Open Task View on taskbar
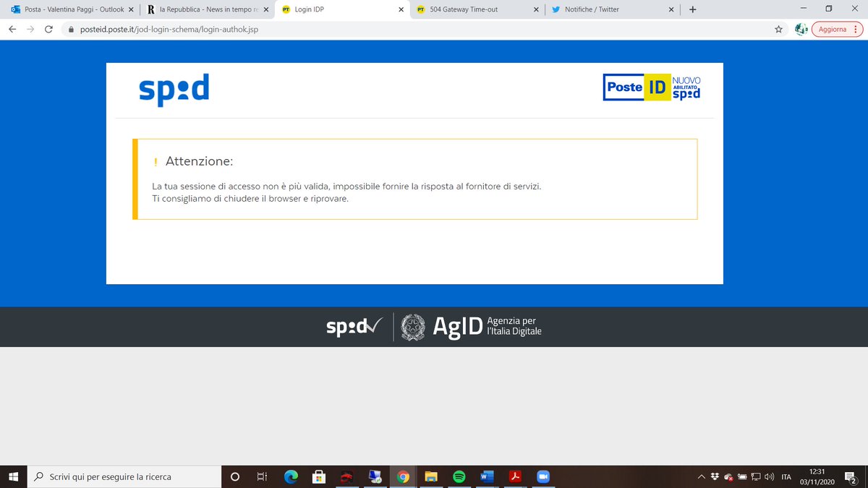Viewport: 868px width, 488px height. click(261, 476)
